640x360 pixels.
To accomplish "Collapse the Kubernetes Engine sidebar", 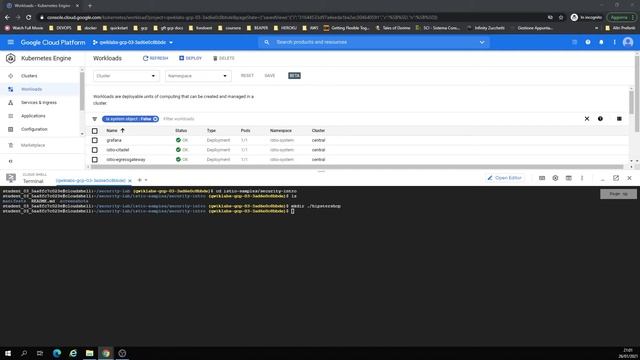I will 11,161.
